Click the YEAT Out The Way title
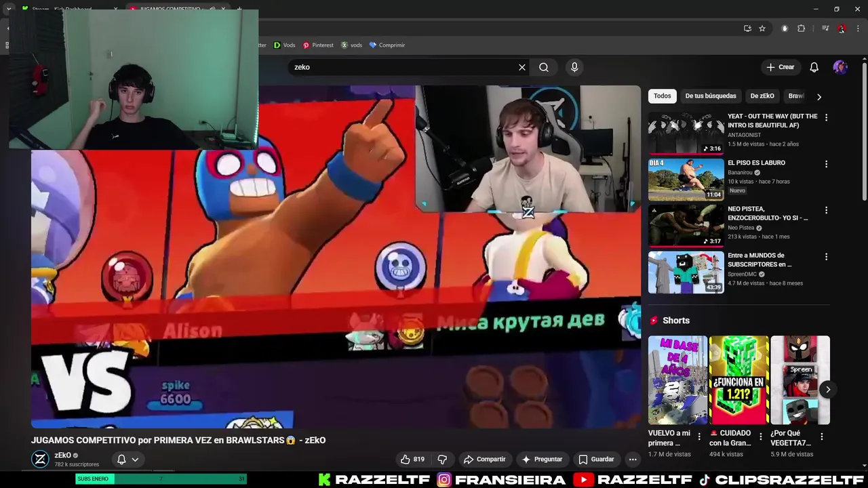Screen dimensions: 868x488 tap(772, 121)
